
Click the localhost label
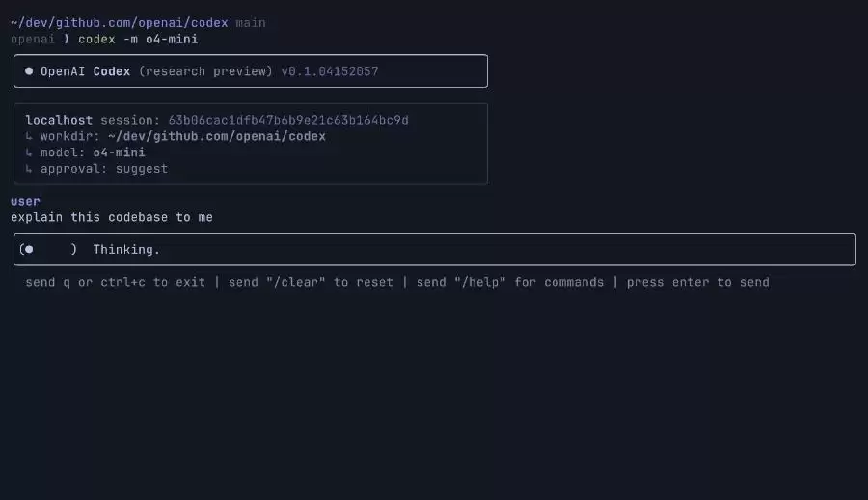click(59, 121)
